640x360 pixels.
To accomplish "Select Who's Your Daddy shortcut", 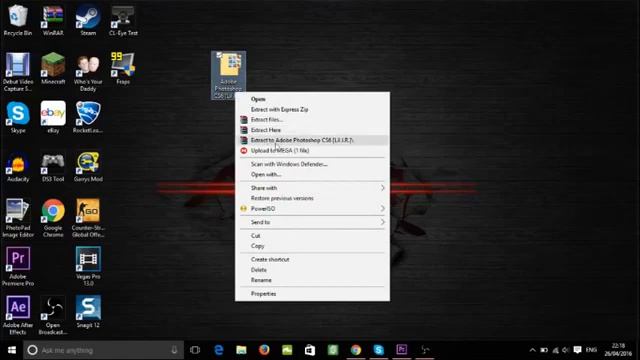I will pos(88,72).
